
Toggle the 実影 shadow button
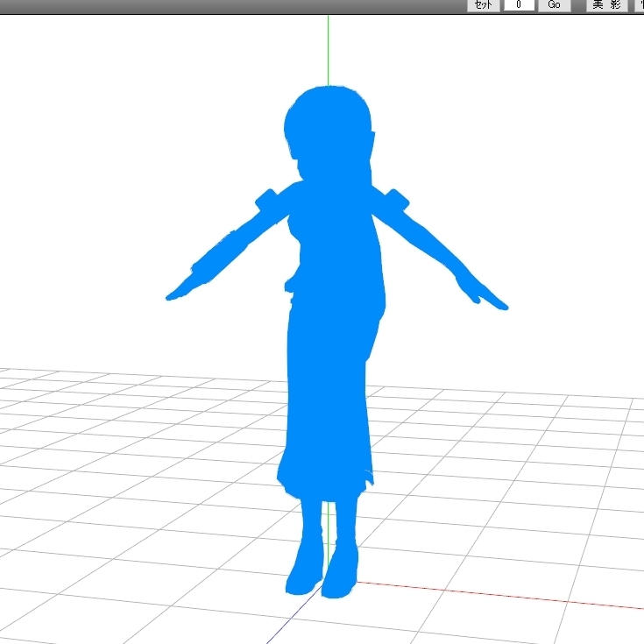(x=606, y=5)
